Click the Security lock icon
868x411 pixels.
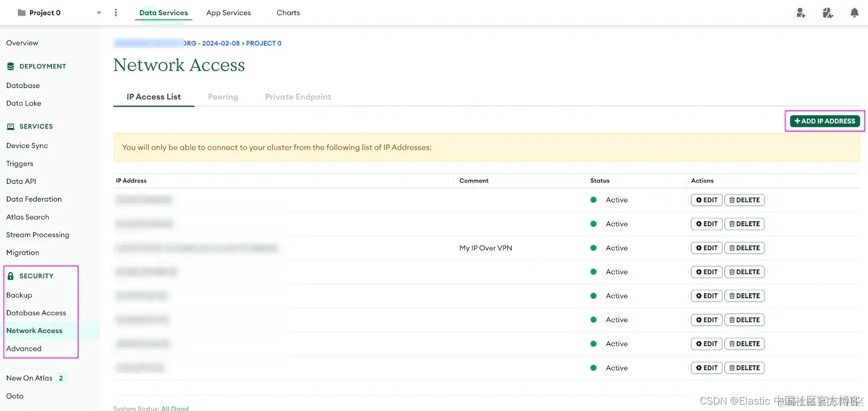tap(10, 276)
